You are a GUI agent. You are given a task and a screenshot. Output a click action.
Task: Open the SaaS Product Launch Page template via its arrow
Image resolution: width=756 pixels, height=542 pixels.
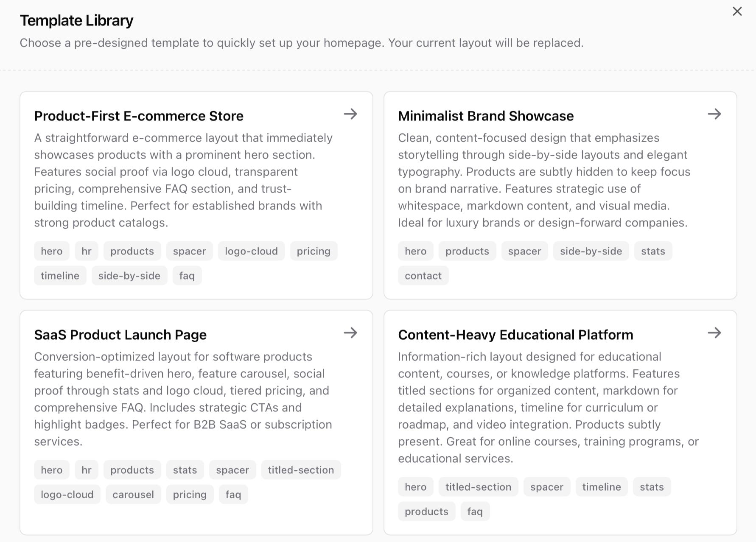click(351, 333)
